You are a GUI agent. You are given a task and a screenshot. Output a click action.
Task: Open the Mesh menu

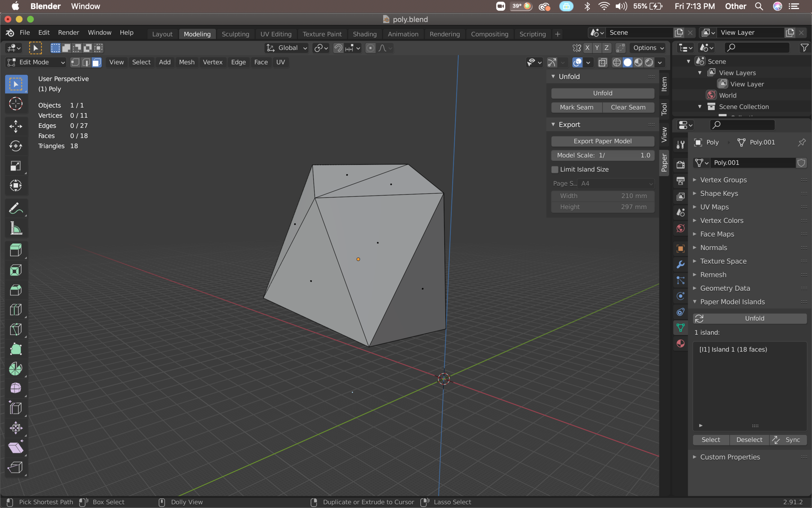[186, 62]
